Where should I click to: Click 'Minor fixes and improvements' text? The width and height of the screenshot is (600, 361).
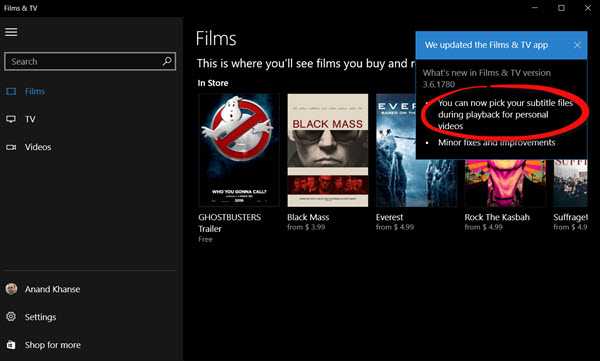click(x=496, y=143)
